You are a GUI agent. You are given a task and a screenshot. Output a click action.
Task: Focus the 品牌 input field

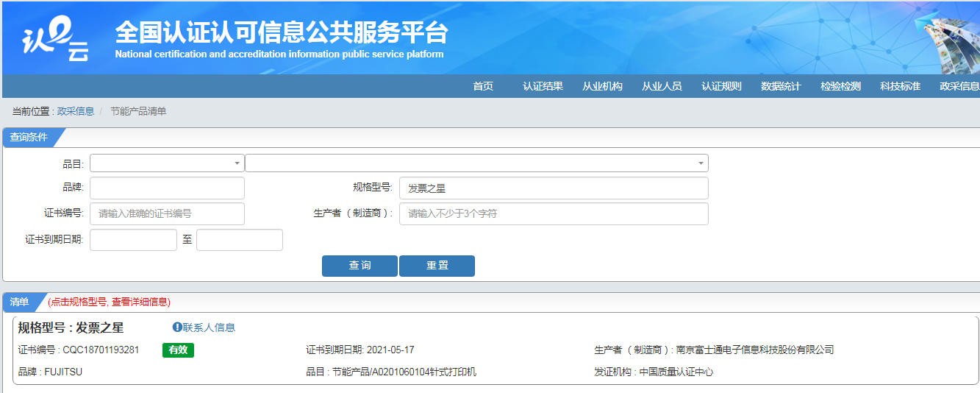click(x=167, y=188)
